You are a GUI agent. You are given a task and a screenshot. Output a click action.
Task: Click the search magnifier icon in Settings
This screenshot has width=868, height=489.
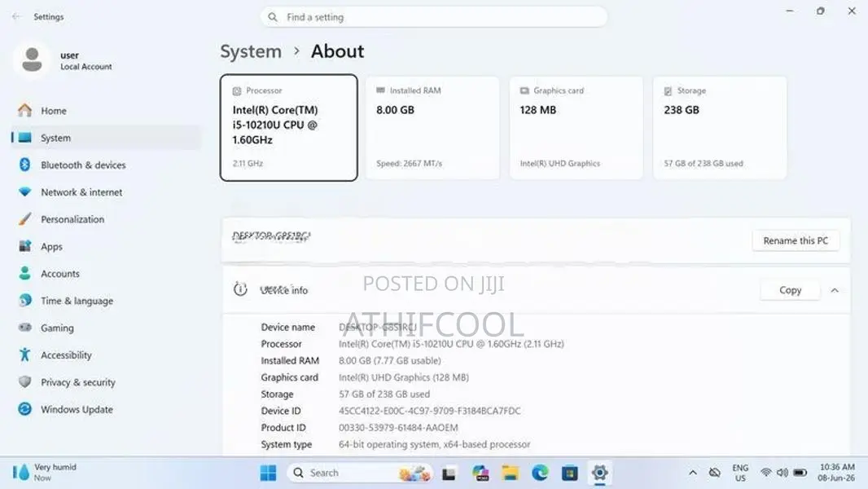pyautogui.click(x=273, y=17)
